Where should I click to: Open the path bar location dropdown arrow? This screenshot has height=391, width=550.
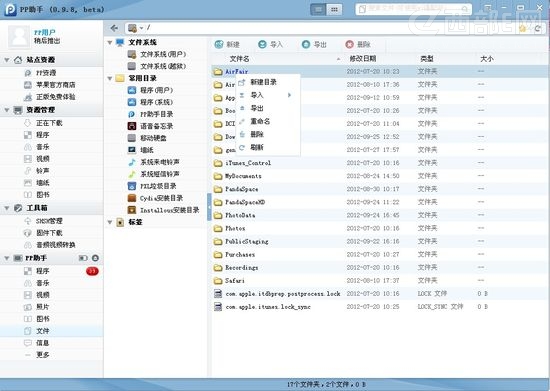[x=141, y=28]
